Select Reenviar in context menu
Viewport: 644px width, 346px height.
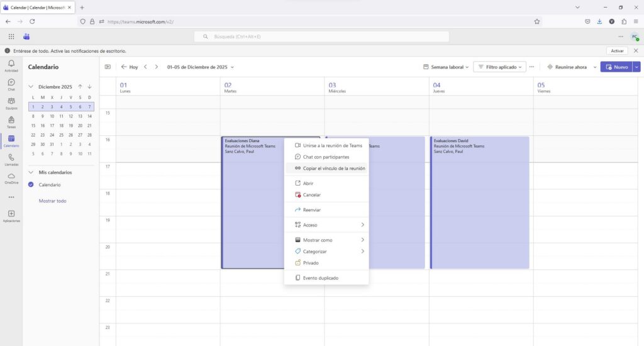point(326,209)
